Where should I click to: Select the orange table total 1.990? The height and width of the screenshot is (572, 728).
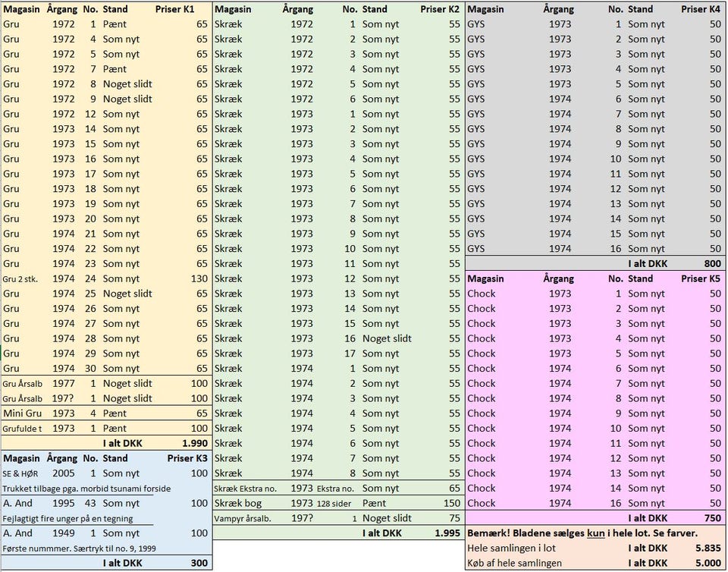point(195,443)
